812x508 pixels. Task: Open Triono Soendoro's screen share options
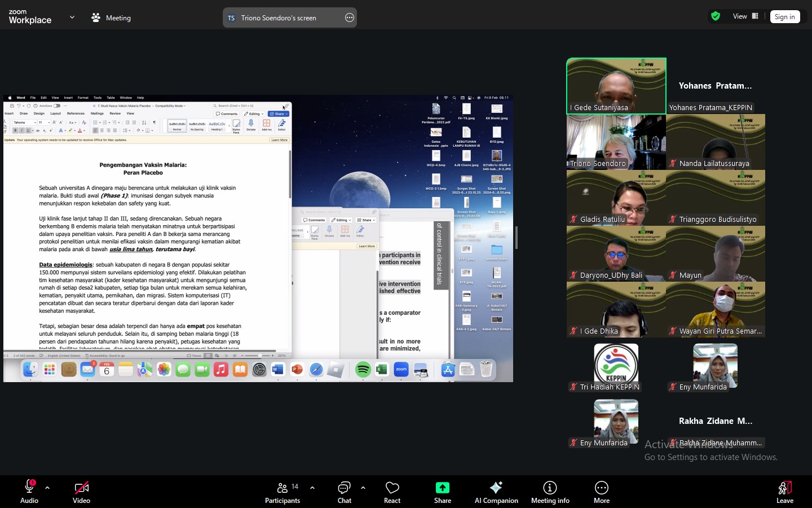pos(350,17)
